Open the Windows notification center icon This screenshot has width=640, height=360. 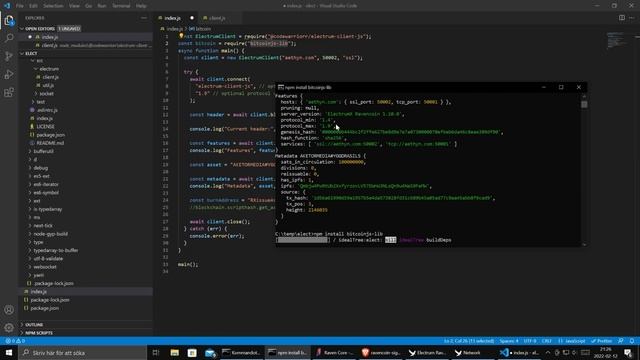coord(629,353)
